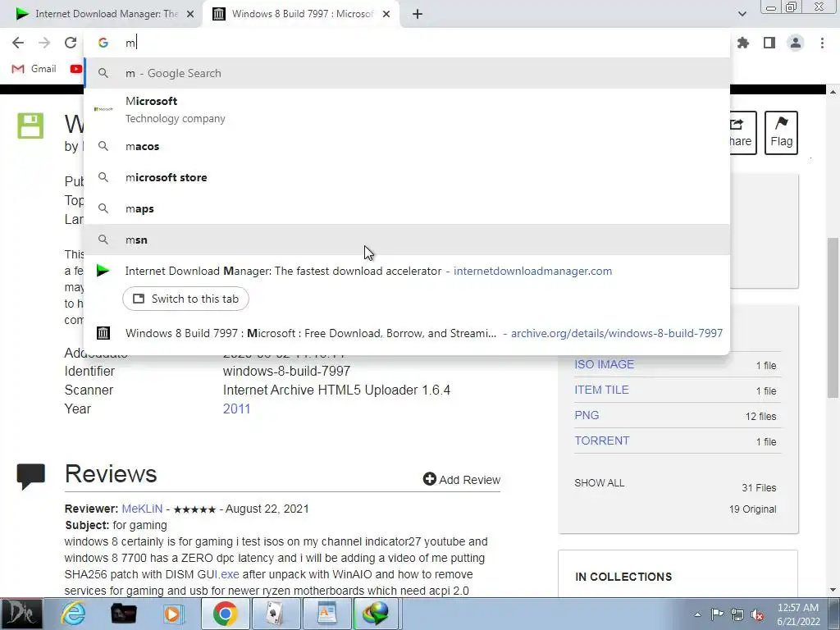Viewport: 840px width, 630px height.
Task: Choose the 'msn' suggestion
Action: tap(407, 240)
